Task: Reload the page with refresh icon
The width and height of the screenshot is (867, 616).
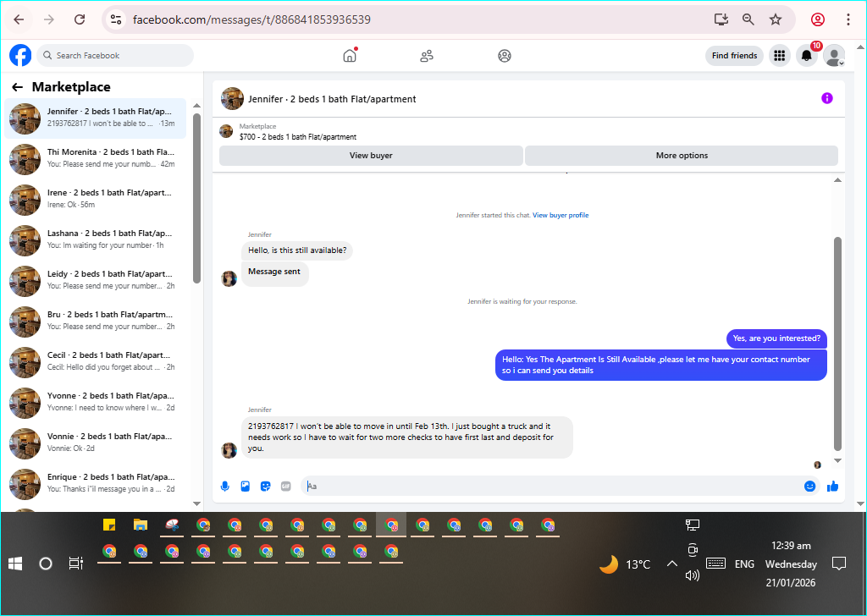Action: coord(80,19)
